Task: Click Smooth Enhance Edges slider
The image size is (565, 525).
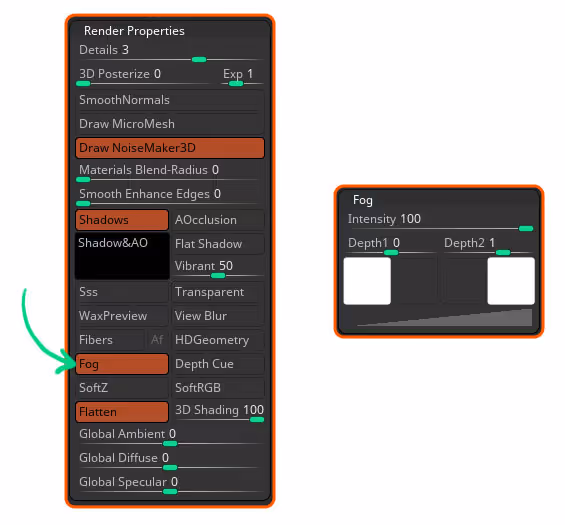Action: (170, 197)
